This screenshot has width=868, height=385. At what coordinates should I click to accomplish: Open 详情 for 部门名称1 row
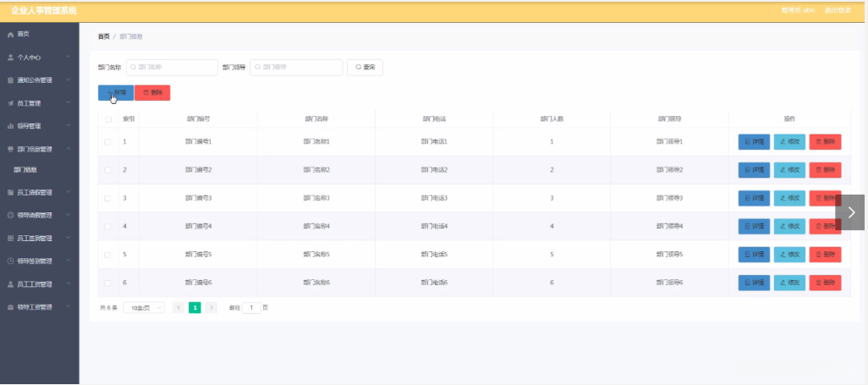coord(754,142)
